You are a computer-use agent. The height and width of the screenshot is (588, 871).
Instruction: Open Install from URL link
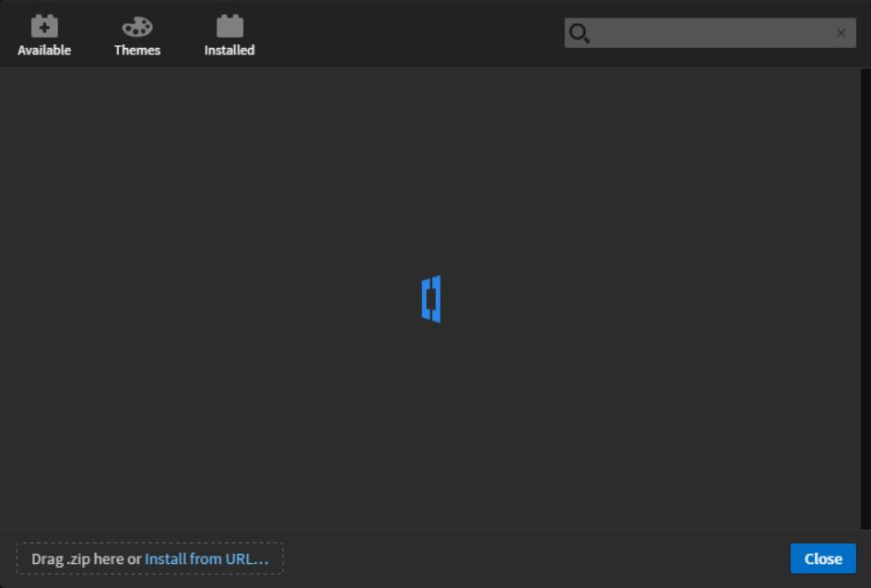point(206,559)
